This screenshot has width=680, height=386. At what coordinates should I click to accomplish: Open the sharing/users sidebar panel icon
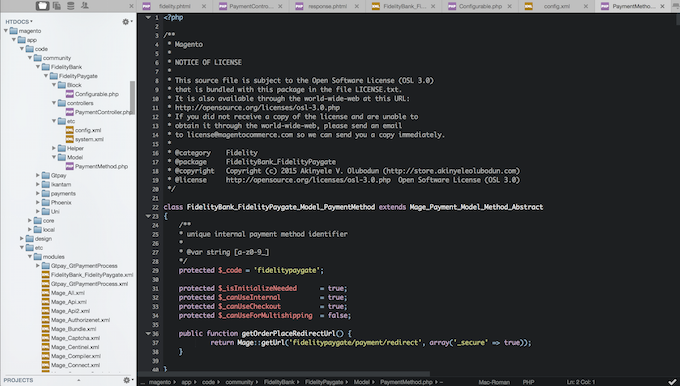[x=85, y=6]
